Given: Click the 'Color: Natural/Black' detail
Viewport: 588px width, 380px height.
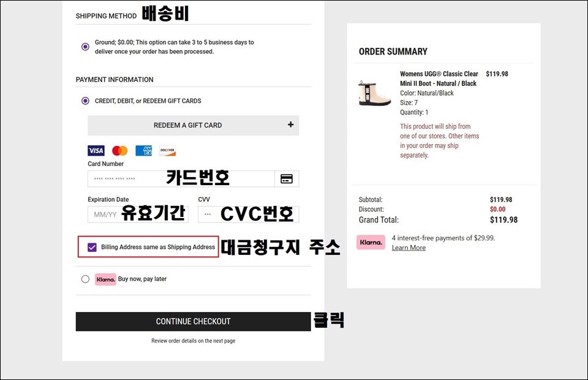Looking at the screenshot, I should pos(427,93).
